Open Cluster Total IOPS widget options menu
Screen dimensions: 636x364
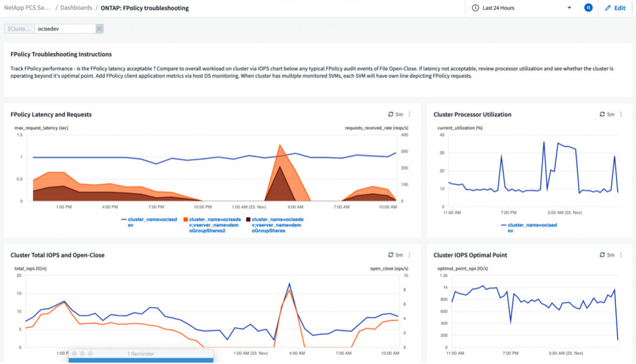click(409, 255)
